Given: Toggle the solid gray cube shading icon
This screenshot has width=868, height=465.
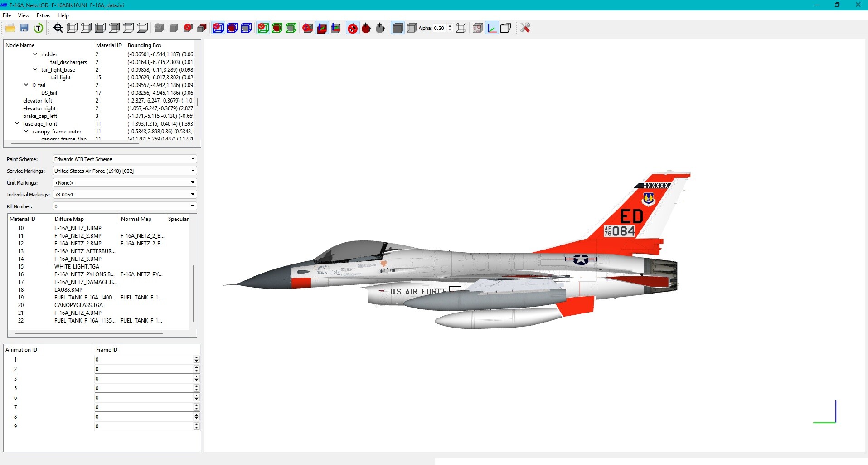Looking at the screenshot, I should pos(398,28).
